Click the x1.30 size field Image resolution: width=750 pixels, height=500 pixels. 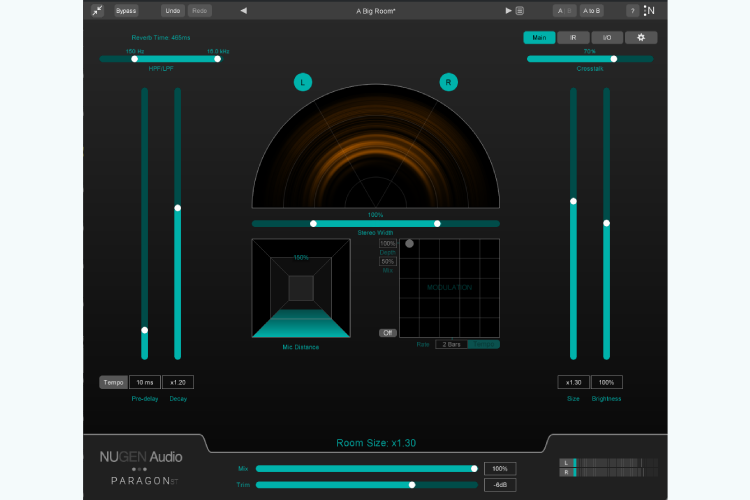pyautogui.click(x=574, y=382)
